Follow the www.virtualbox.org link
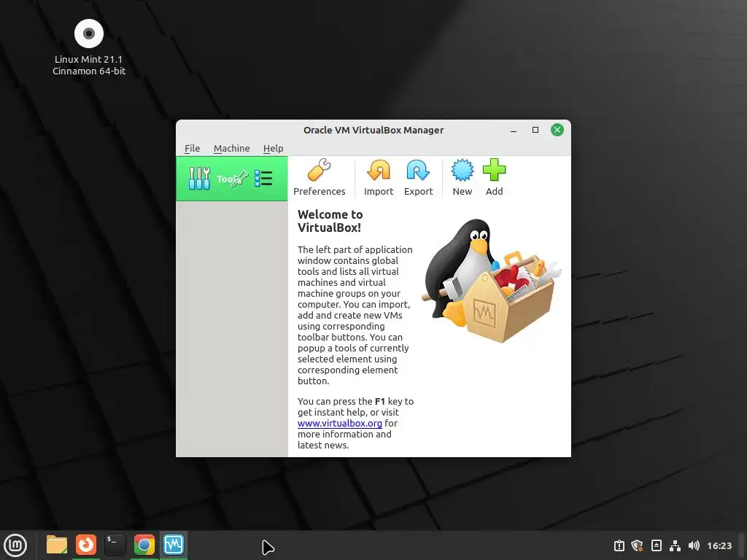The width and height of the screenshot is (747, 560). [340, 423]
